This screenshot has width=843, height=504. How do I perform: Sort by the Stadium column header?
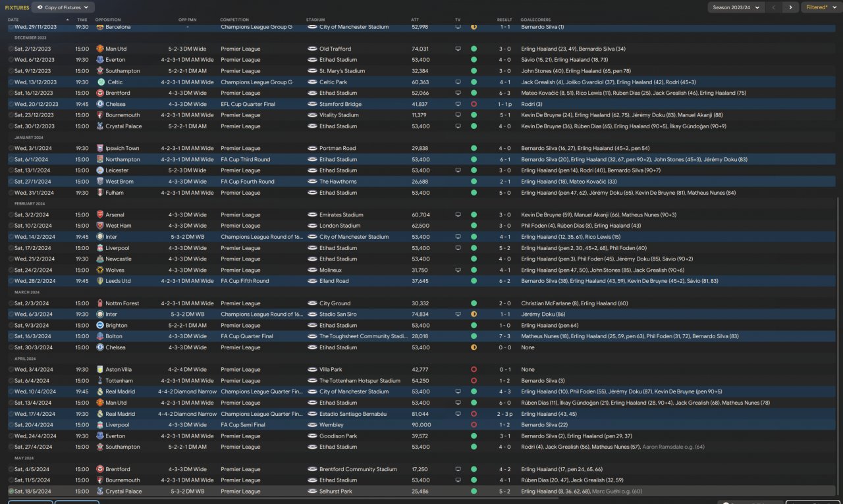coord(315,20)
